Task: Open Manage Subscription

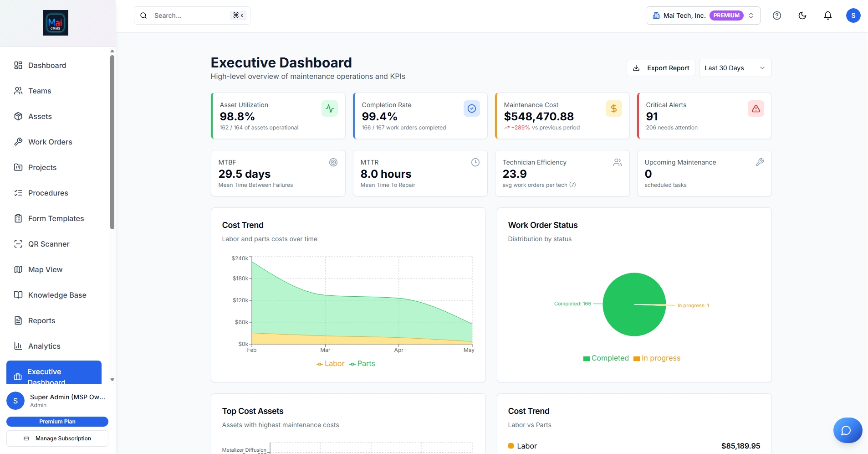Action: click(x=57, y=438)
